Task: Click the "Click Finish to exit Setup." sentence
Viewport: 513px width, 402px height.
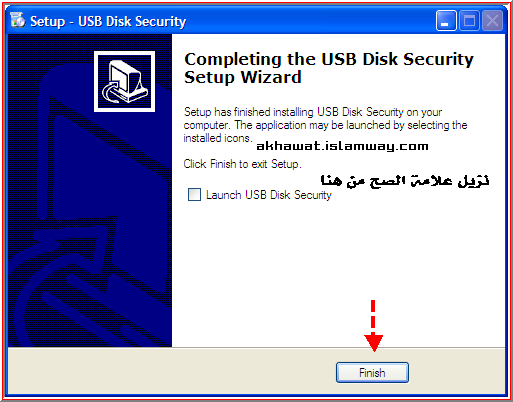Action: coord(242,164)
